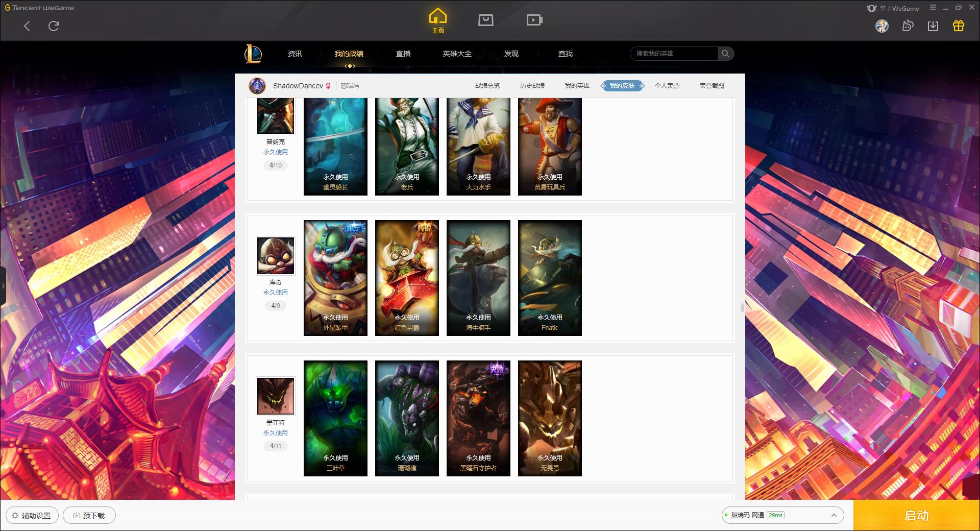Open the 无畏号 skin card
The width and height of the screenshot is (980, 531).
coord(550,418)
